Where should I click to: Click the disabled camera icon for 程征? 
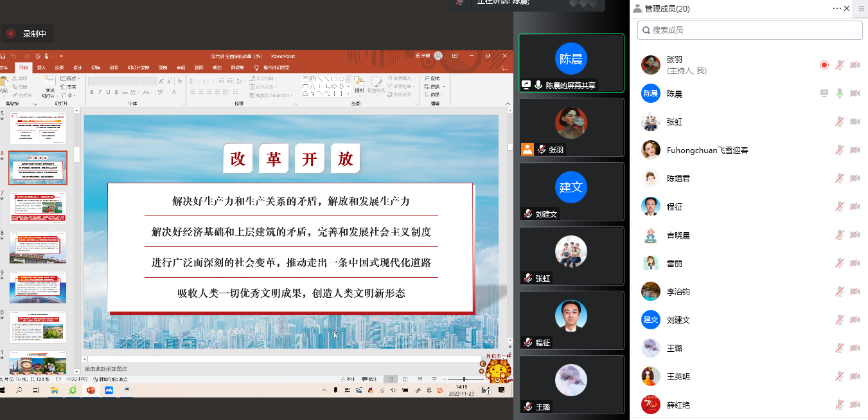[x=855, y=206]
